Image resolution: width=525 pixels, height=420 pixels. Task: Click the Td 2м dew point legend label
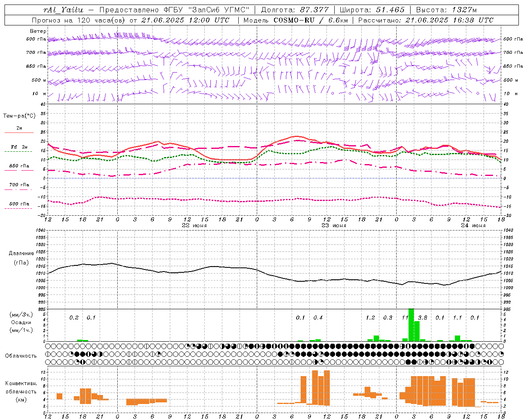(19, 147)
